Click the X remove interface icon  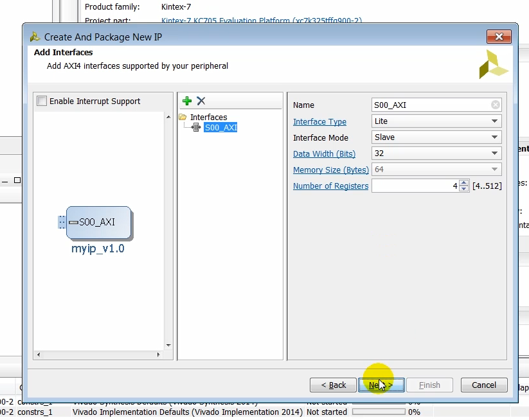coord(201,101)
